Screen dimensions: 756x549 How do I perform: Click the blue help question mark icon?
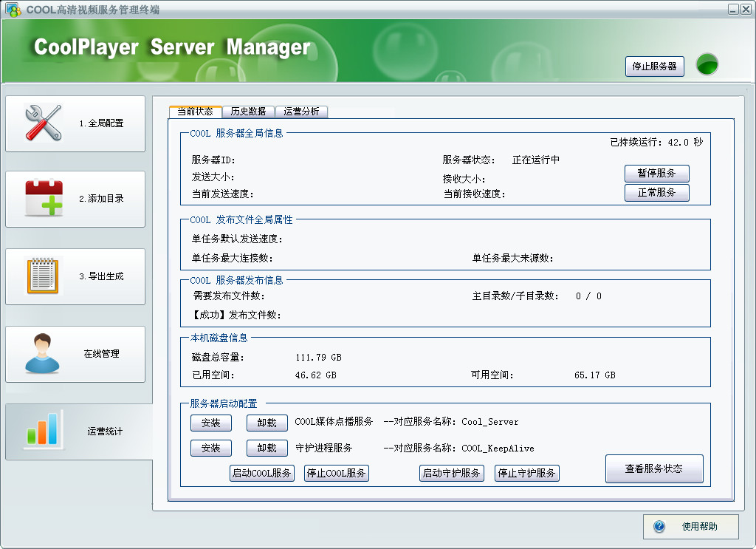click(659, 527)
